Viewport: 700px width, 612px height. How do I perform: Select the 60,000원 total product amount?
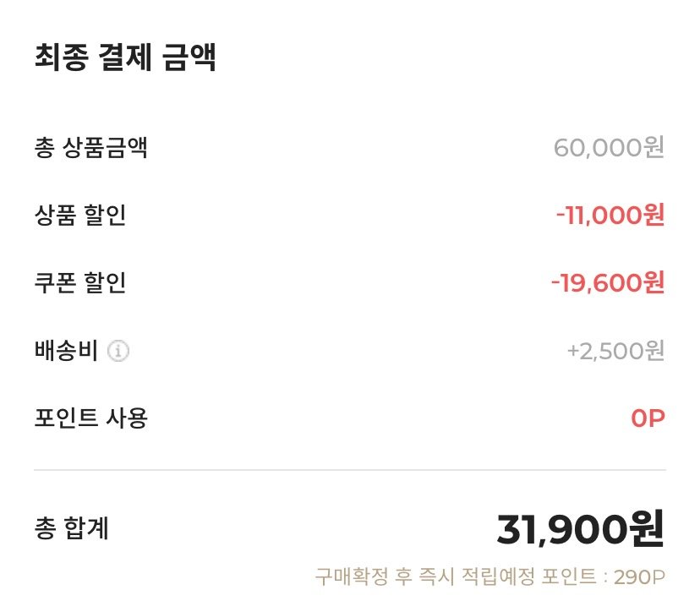[609, 149]
